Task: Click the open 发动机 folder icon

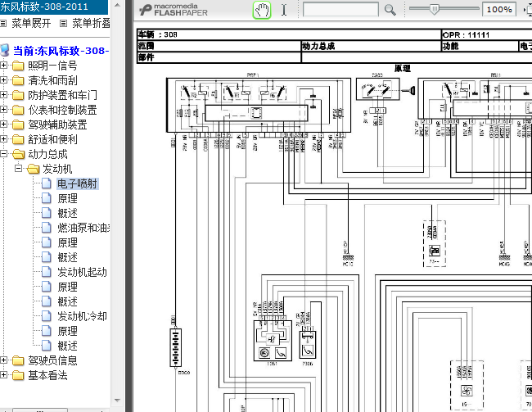Action: tap(33, 169)
